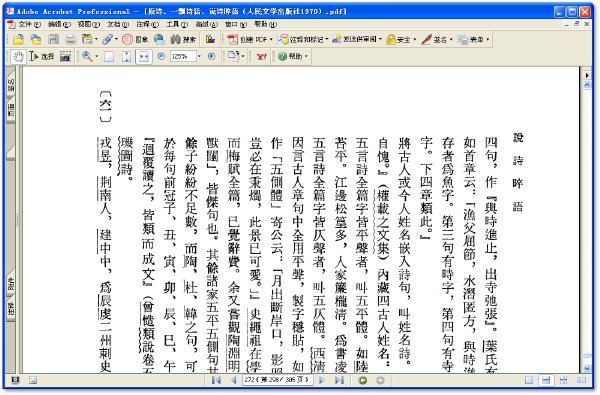This screenshot has width=600, height=395.
Task: Save the document with the floppy icon
Action: pyautogui.click(x=53, y=39)
